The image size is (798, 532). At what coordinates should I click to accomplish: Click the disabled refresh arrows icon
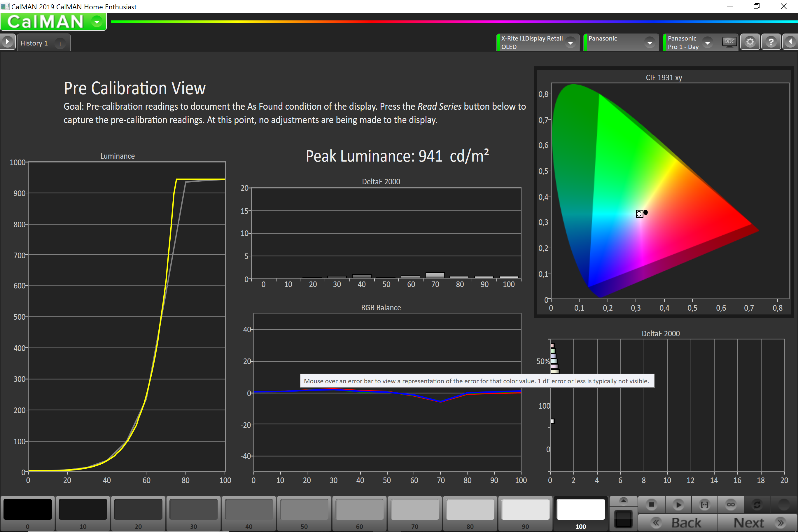pos(757,505)
